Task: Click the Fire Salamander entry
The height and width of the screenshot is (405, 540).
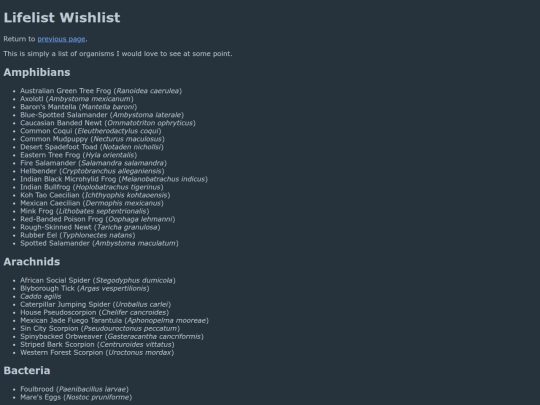Action: click(x=93, y=163)
